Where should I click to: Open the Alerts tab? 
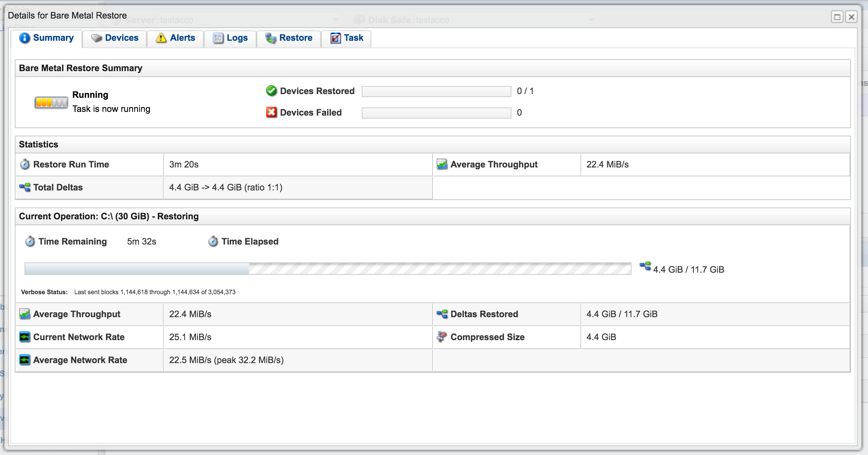[175, 38]
